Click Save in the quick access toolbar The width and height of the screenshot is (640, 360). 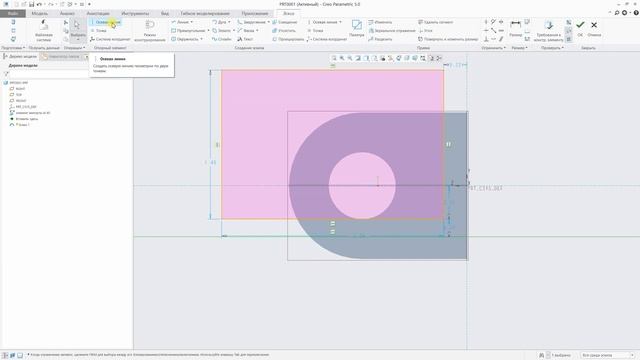tap(31, 4)
